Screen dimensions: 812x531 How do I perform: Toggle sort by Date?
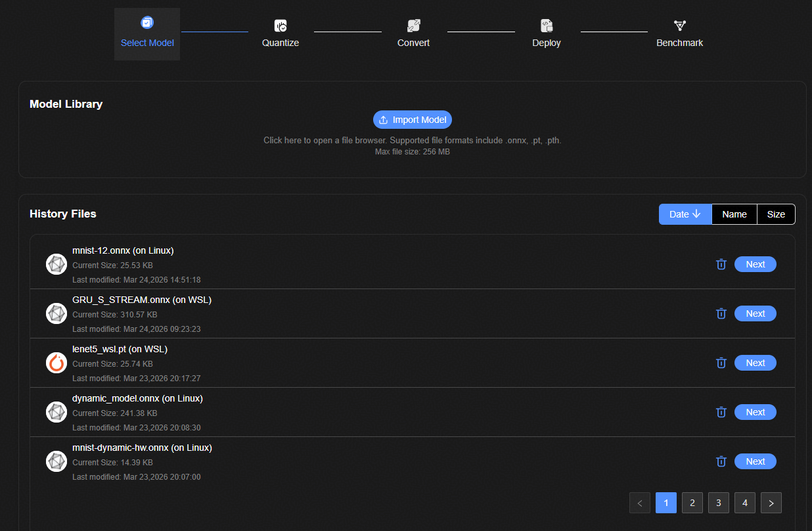coord(685,214)
